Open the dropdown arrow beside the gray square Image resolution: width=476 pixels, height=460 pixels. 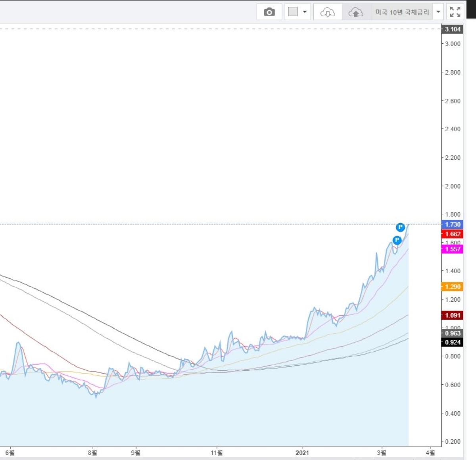[305, 12]
